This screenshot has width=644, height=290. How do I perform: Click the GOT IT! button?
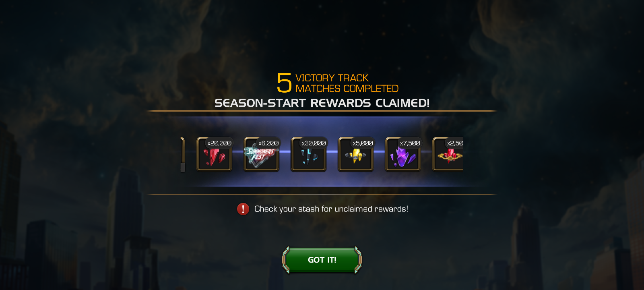tap(322, 260)
